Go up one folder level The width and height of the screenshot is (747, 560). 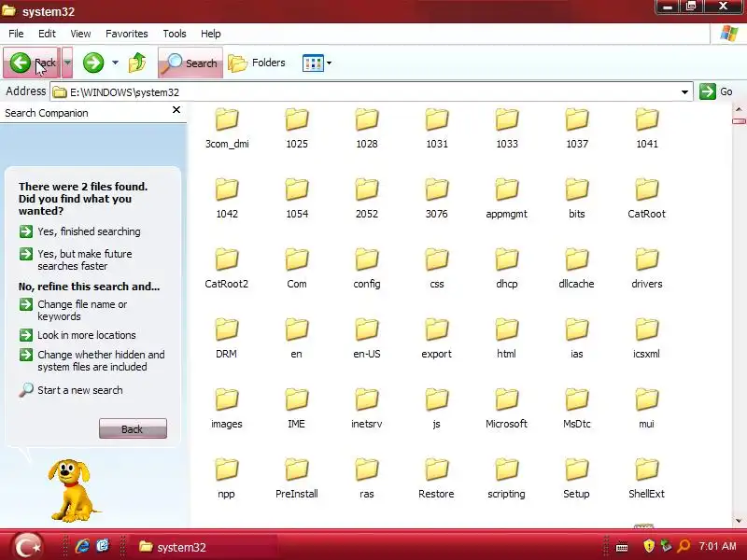(x=137, y=63)
